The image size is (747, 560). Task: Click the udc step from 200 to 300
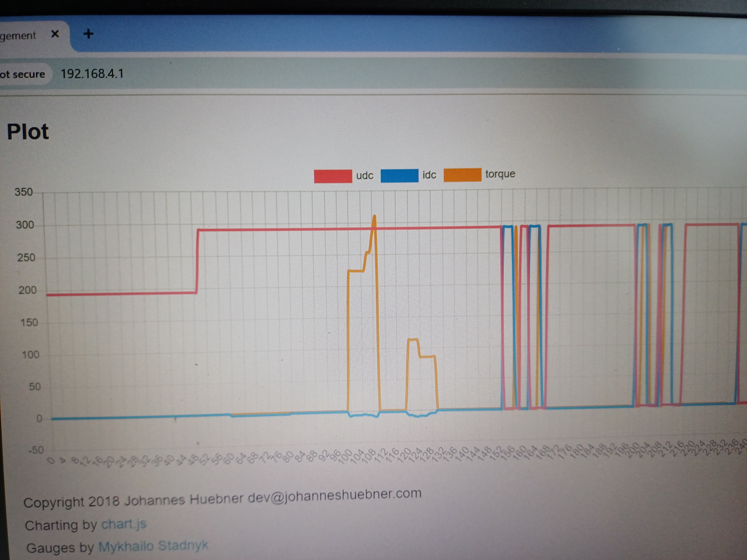click(197, 261)
